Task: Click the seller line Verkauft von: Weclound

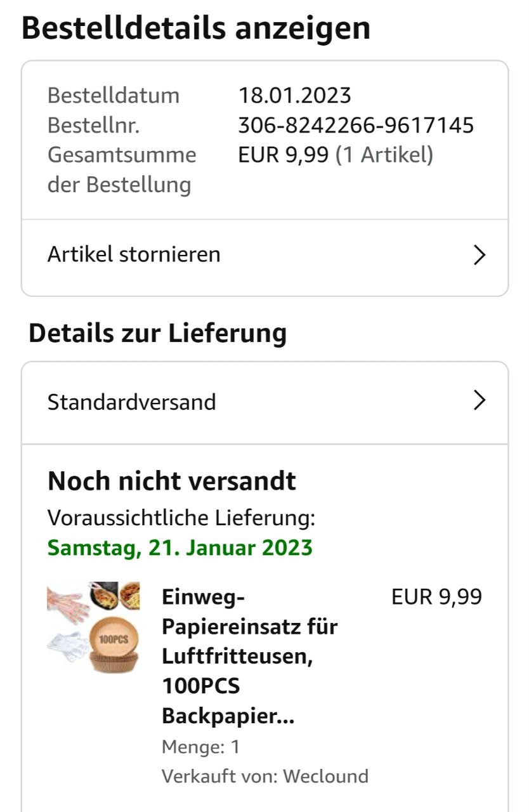Action: [265, 776]
